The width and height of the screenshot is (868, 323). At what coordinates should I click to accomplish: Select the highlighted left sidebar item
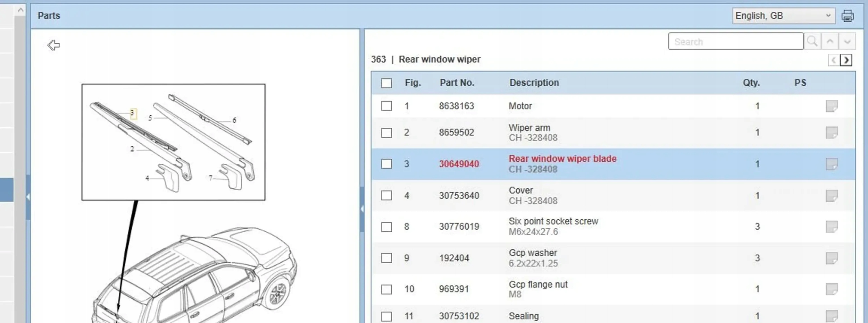(x=7, y=190)
